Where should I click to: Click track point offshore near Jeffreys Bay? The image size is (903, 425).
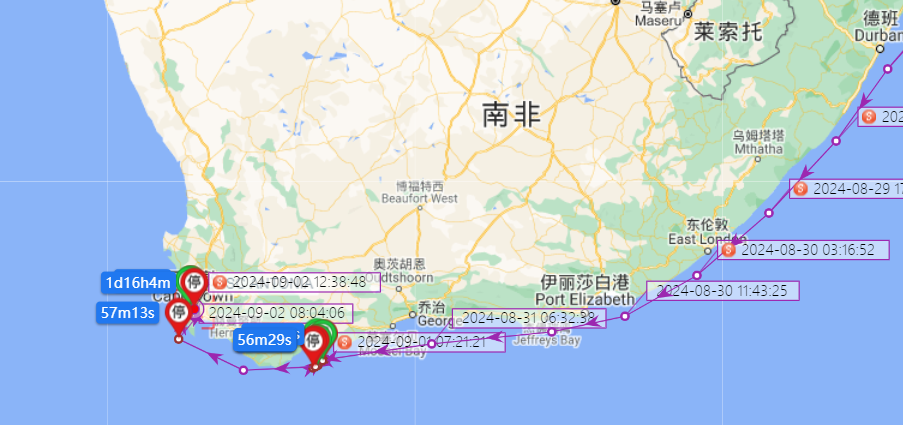(x=551, y=332)
